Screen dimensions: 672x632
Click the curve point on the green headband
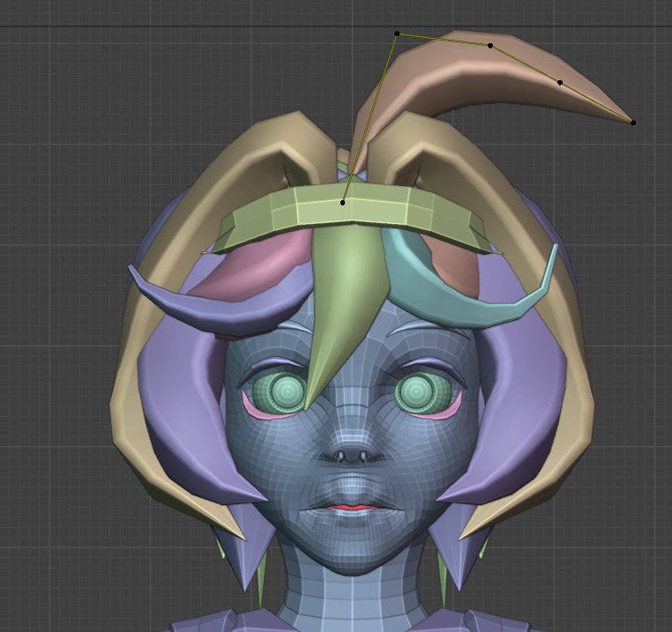pyautogui.click(x=343, y=203)
